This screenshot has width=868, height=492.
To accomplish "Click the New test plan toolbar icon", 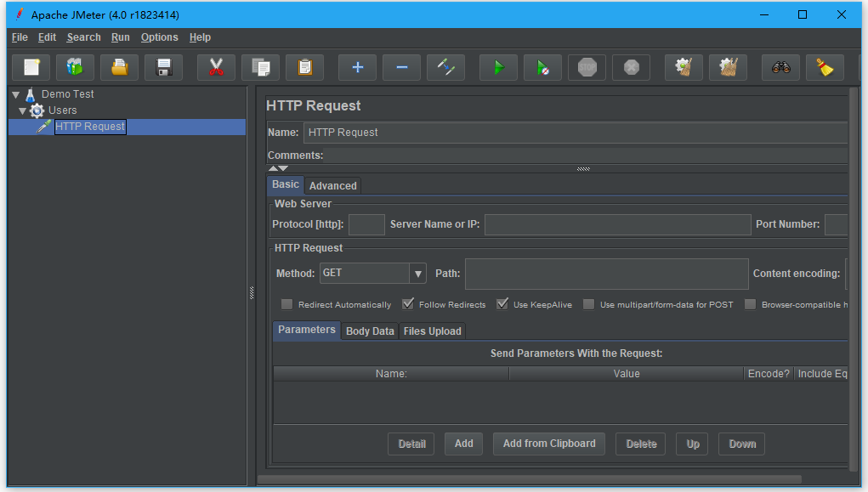I will pyautogui.click(x=31, y=68).
